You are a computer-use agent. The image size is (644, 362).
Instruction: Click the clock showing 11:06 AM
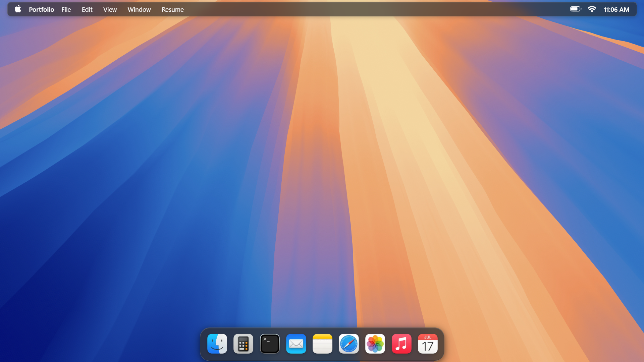pos(616,9)
